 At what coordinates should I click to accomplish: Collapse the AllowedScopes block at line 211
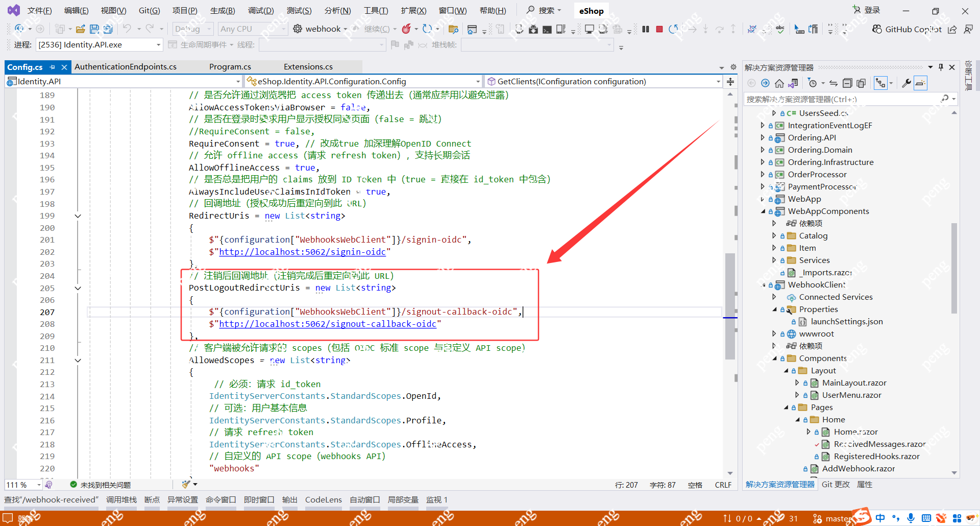(x=78, y=361)
